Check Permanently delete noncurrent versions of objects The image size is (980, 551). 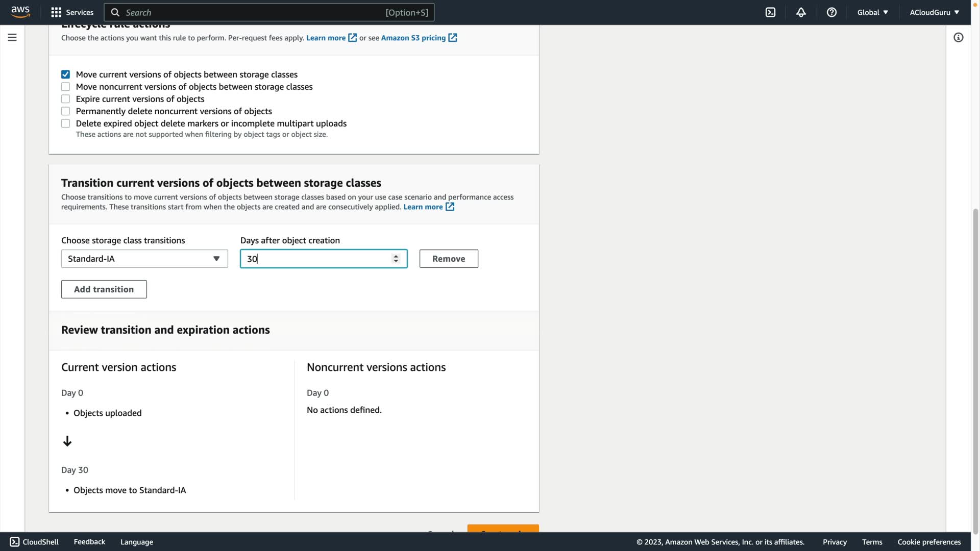point(66,111)
